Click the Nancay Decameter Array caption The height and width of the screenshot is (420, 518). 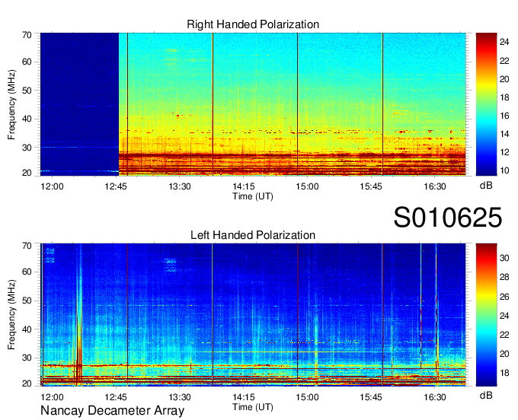(112, 410)
